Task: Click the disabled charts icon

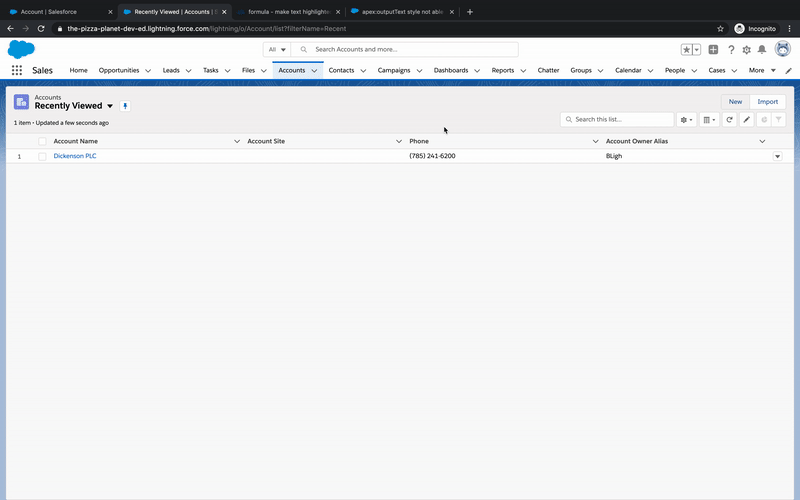Action: point(764,119)
